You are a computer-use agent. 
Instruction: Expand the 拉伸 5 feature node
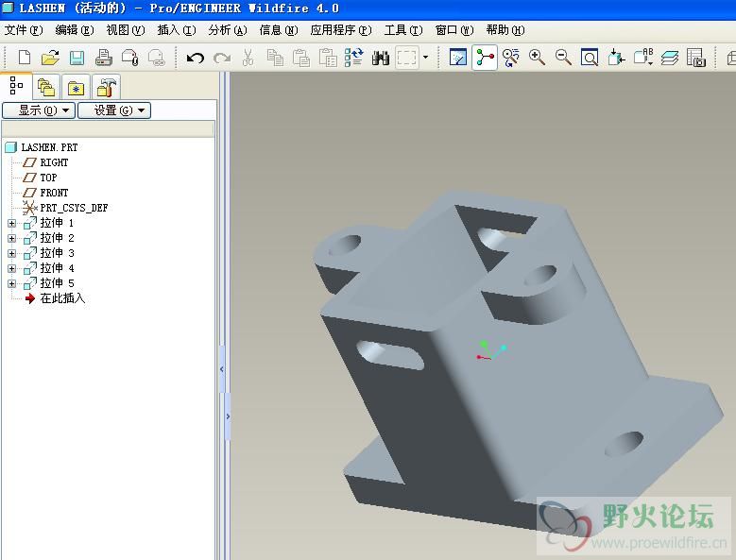(x=11, y=283)
